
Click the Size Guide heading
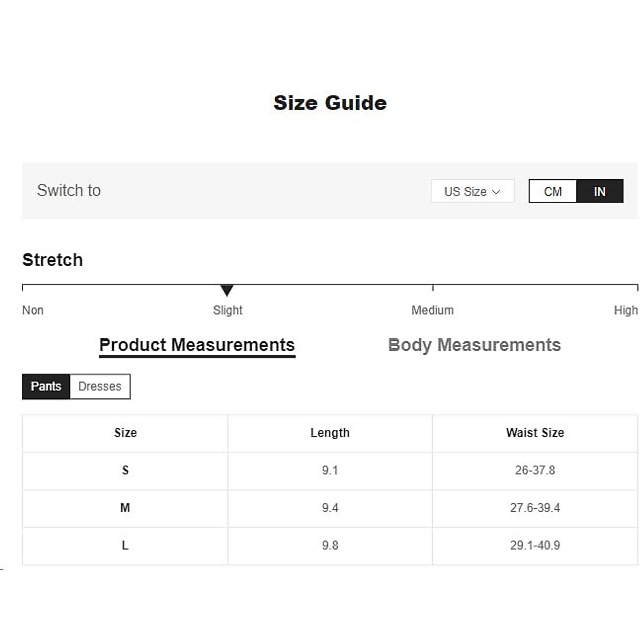(330, 103)
